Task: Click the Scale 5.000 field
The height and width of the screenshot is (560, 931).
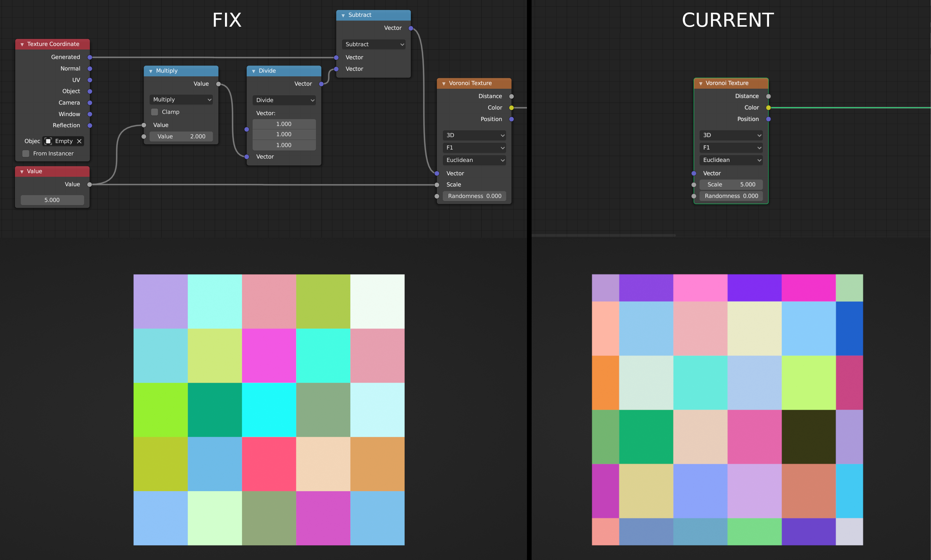Action: pyautogui.click(x=731, y=185)
